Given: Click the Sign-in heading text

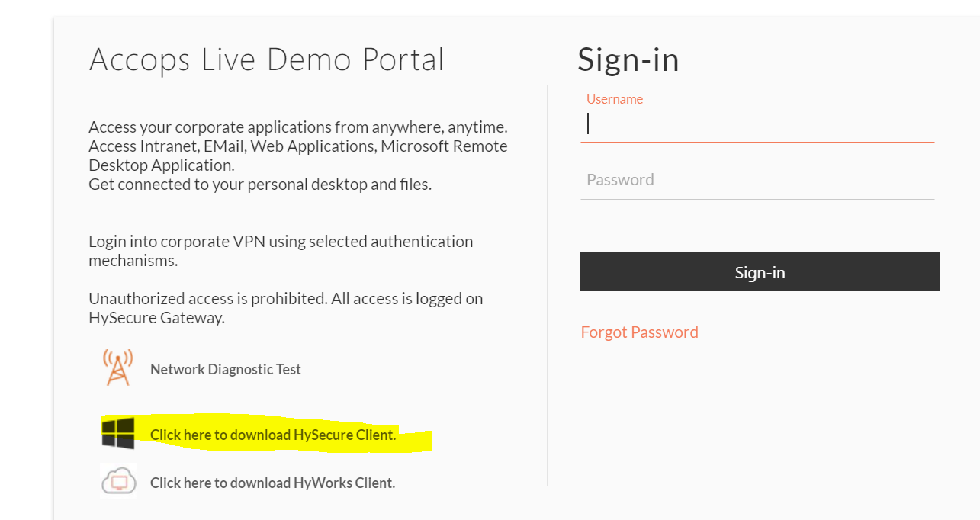Looking at the screenshot, I should coord(628,59).
